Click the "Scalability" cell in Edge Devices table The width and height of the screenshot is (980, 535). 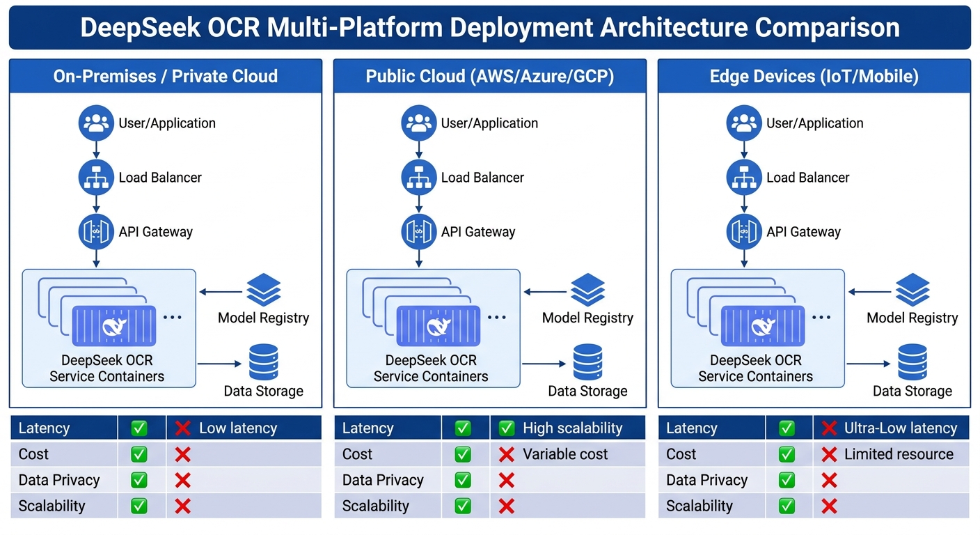[x=711, y=506]
